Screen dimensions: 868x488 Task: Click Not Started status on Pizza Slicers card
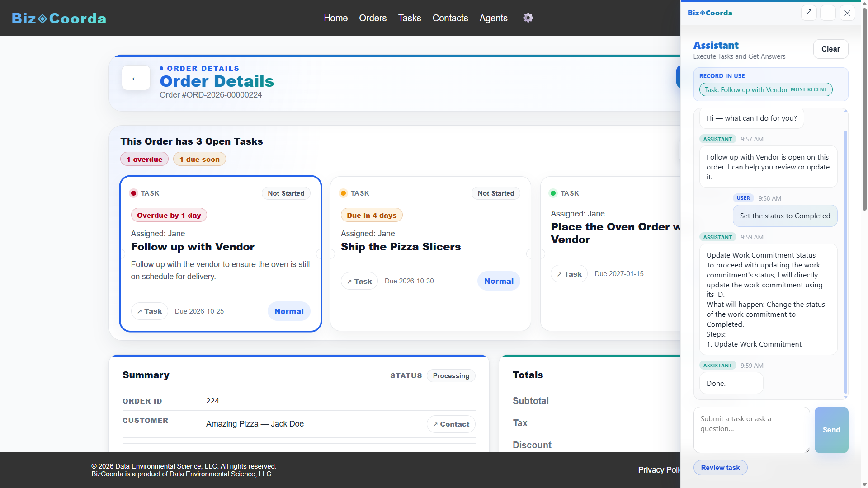[x=496, y=193]
